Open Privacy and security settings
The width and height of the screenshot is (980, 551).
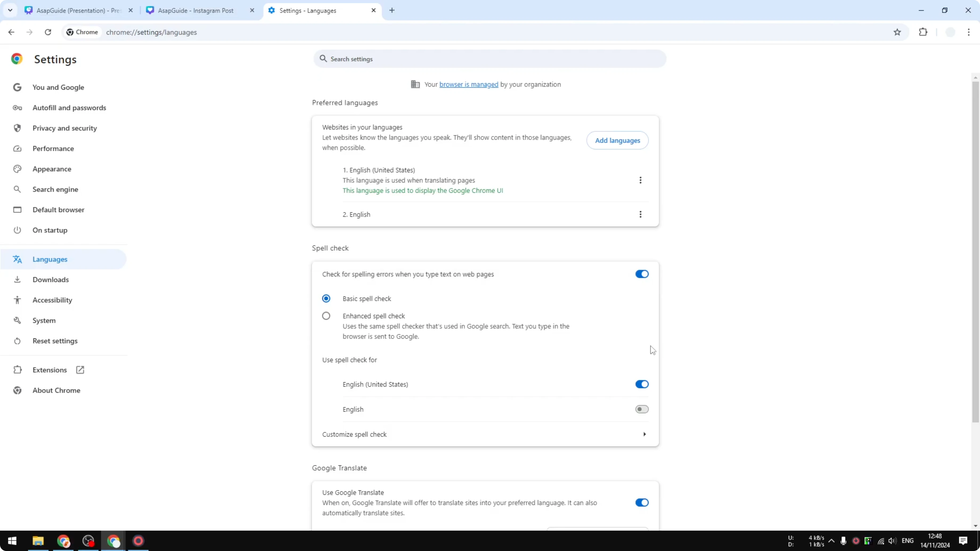[65, 128]
